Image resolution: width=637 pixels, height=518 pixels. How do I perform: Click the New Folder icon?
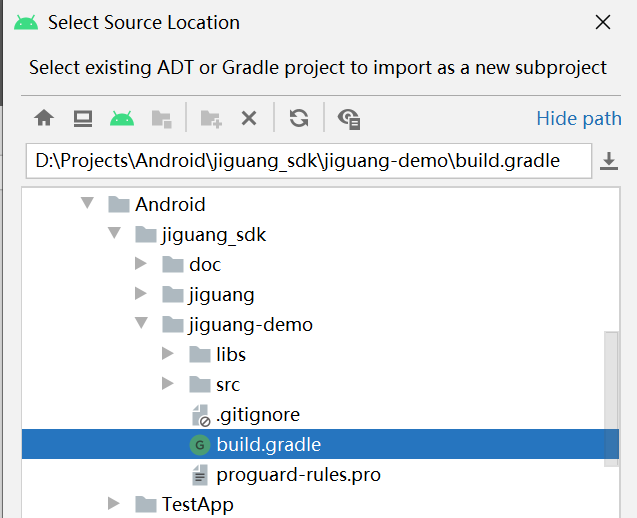coord(210,119)
